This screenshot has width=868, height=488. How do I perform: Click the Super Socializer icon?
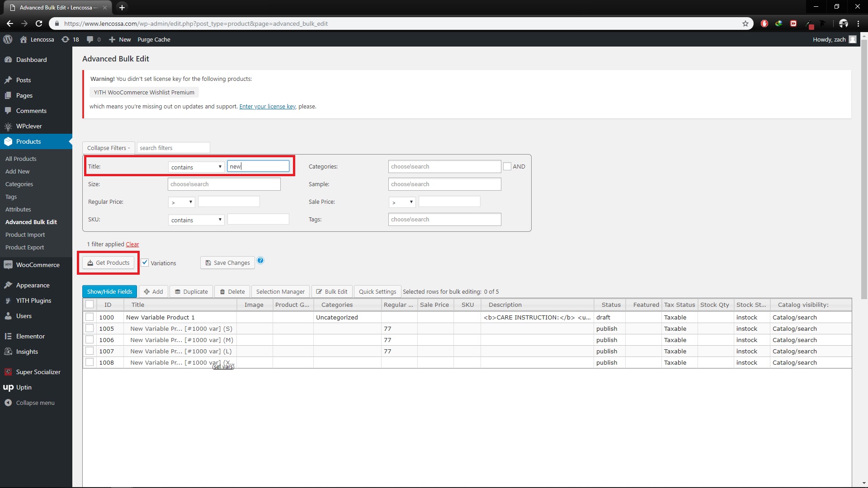[x=8, y=372]
